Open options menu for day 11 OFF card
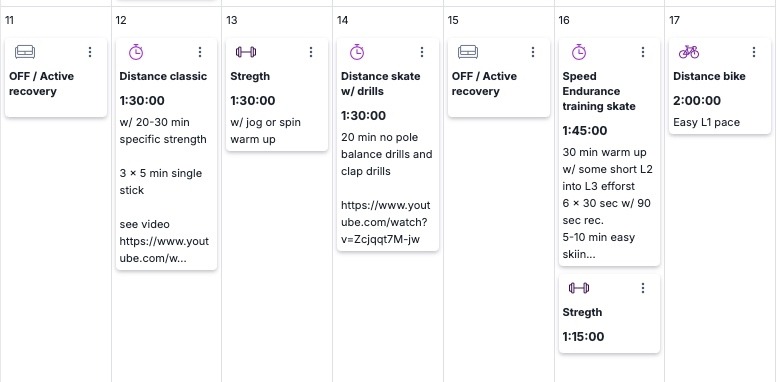The width and height of the screenshot is (779, 382). tap(90, 52)
